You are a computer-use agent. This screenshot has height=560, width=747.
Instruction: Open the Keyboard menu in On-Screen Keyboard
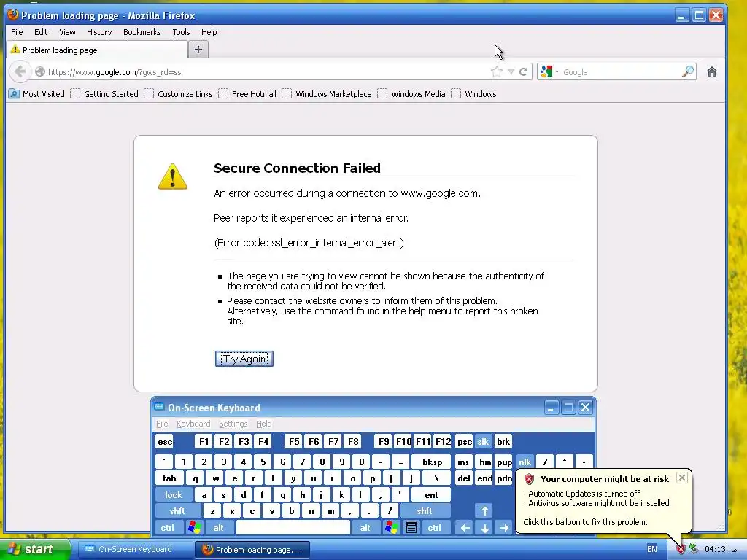pos(193,424)
